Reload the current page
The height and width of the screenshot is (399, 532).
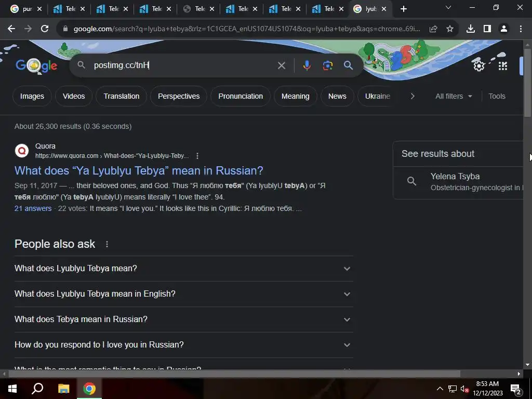click(45, 29)
